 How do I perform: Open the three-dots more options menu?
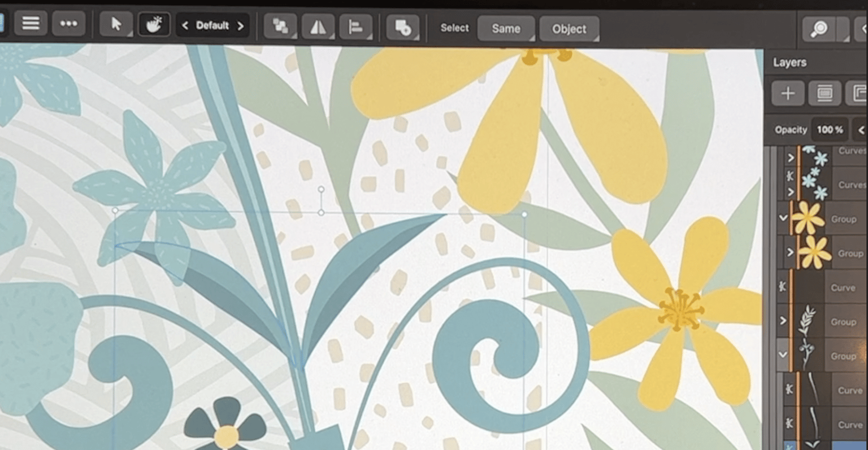pos(68,24)
